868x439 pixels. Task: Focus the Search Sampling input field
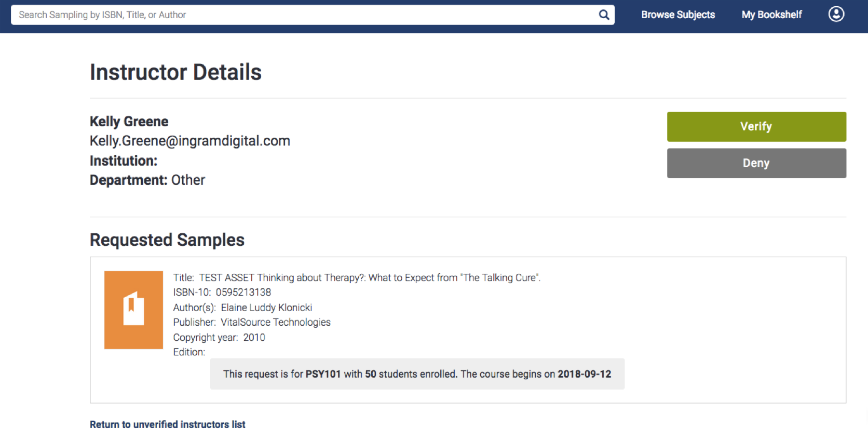click(306, 15)
